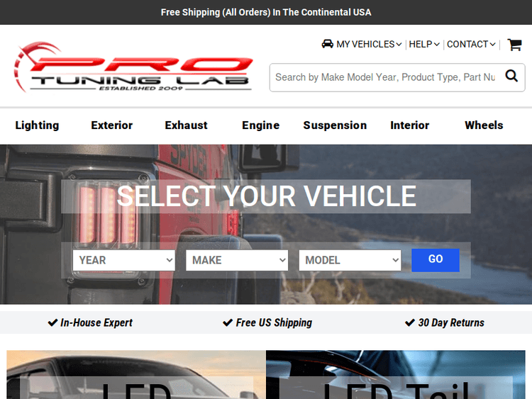Click the car icon beside My Vehicles
The height and width of the screenshot is (399, 532).
[x=327, y=44]
